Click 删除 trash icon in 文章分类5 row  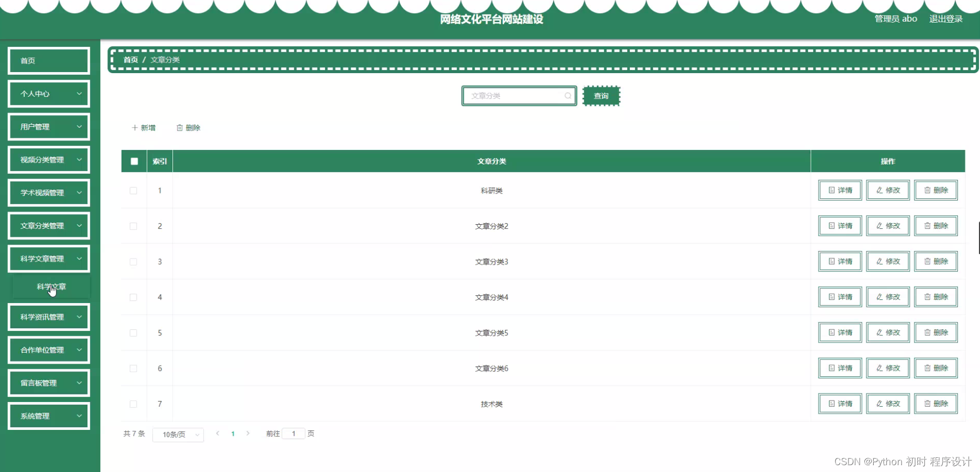(x=927, y=333)
